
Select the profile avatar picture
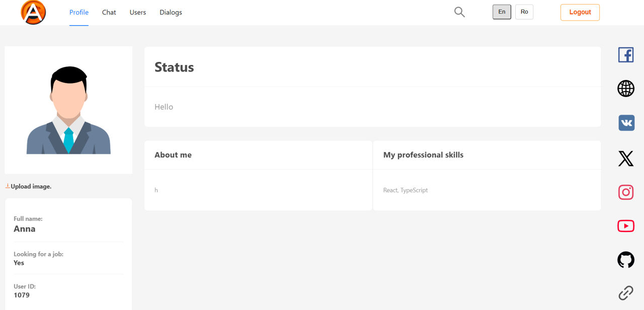[x=68, y=110]
